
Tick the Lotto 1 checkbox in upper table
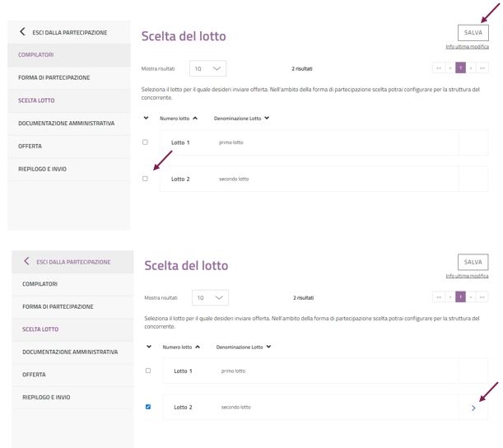[x=146, y=142]
